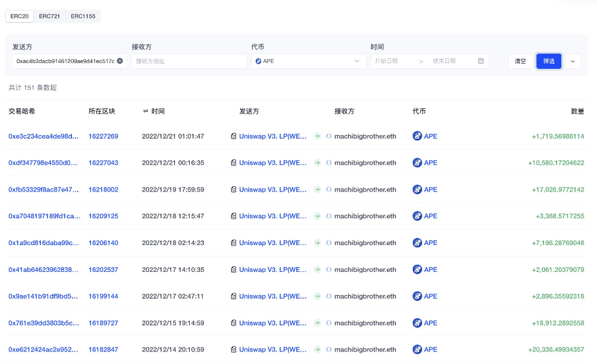Screen dimensions: 597x364
Task: Click contract icon beside Uniswap in second row
Action: click(234, 163)
